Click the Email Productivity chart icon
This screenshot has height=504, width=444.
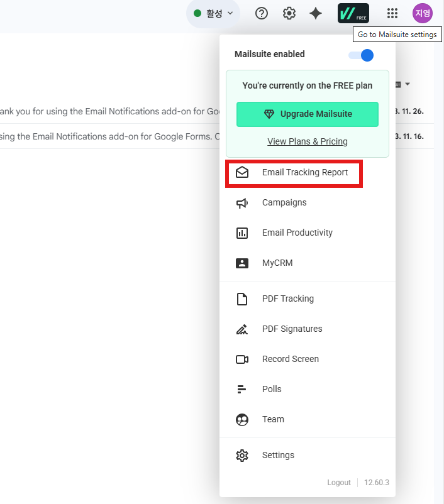pyautogui.click(x=242, y=233)
